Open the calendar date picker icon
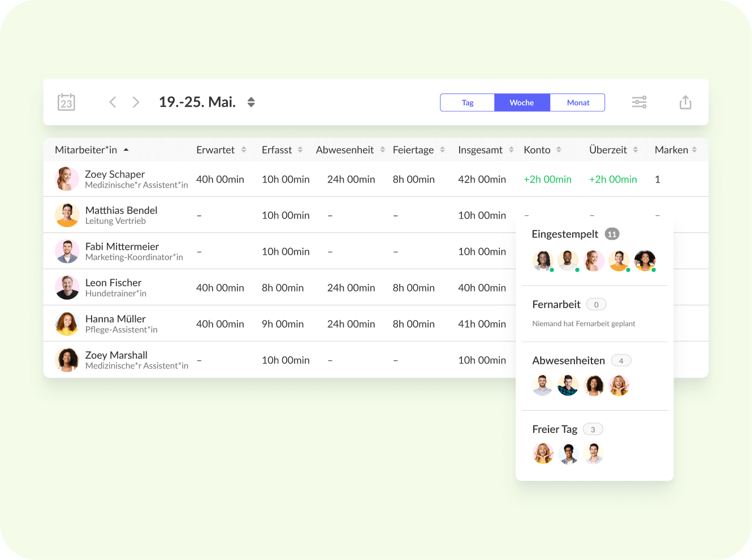 pyautogui.click(x=66, y=102)
